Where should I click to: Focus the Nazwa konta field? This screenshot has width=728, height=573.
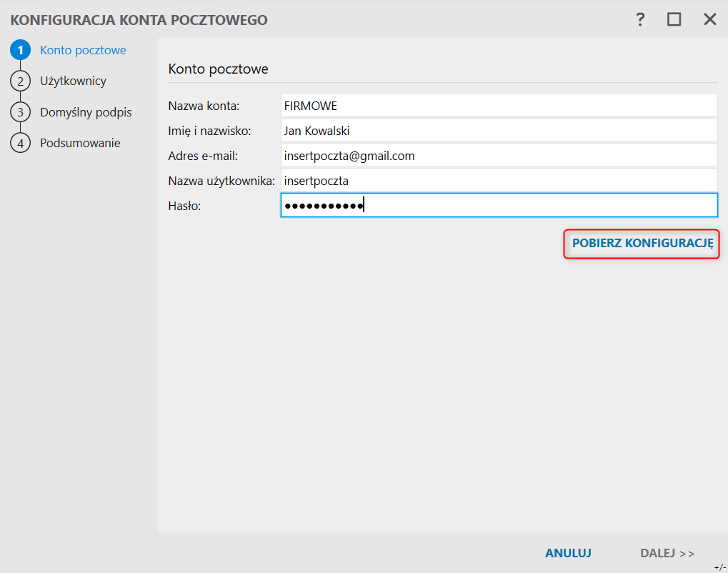point(499,106)
